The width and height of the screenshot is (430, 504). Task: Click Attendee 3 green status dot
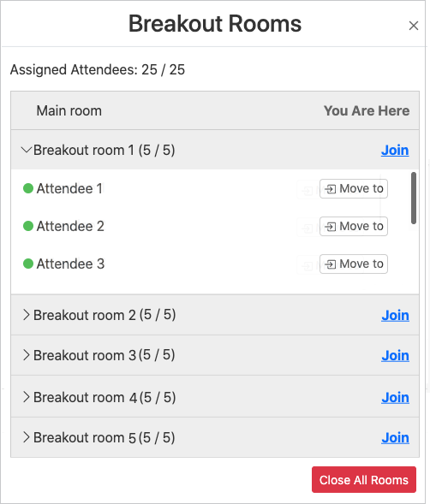[x=28, y=264]
